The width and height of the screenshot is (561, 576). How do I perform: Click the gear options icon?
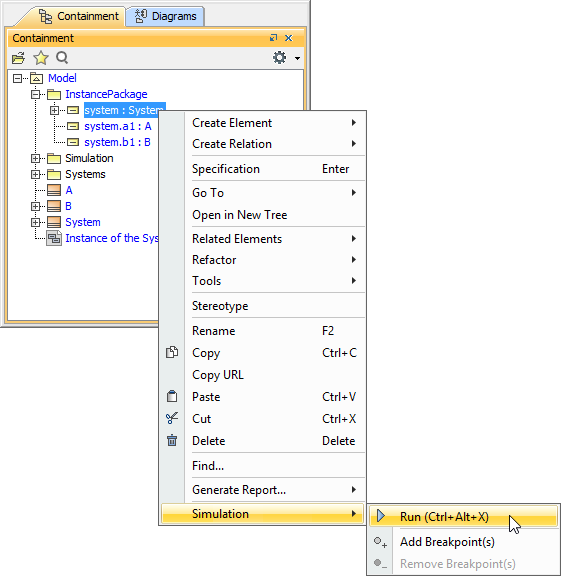point(280,58)
